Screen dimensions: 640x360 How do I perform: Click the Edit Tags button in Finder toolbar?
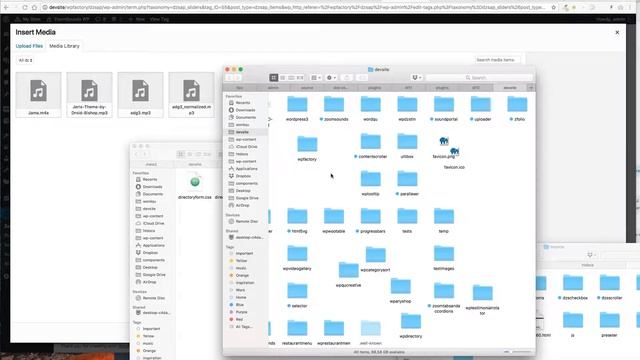click(362, 78)
